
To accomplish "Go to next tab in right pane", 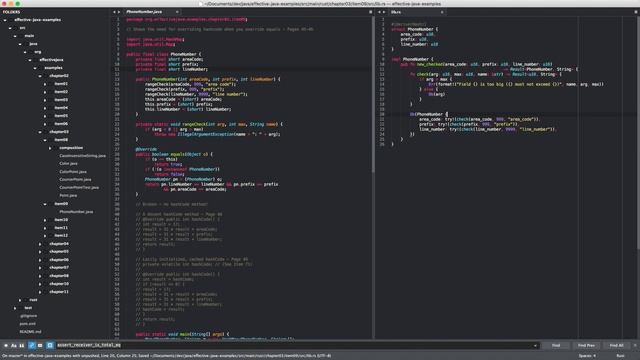I will [384, 12].
